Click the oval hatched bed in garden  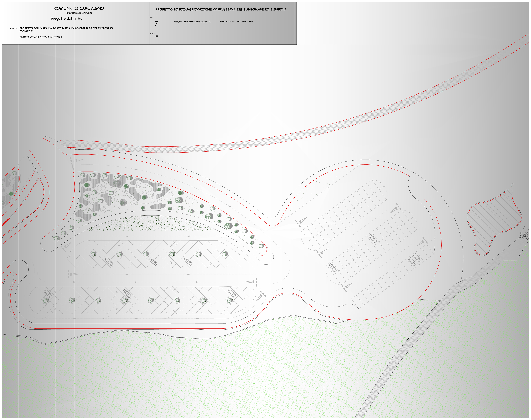pyautogui.click(x=158, y=206)
